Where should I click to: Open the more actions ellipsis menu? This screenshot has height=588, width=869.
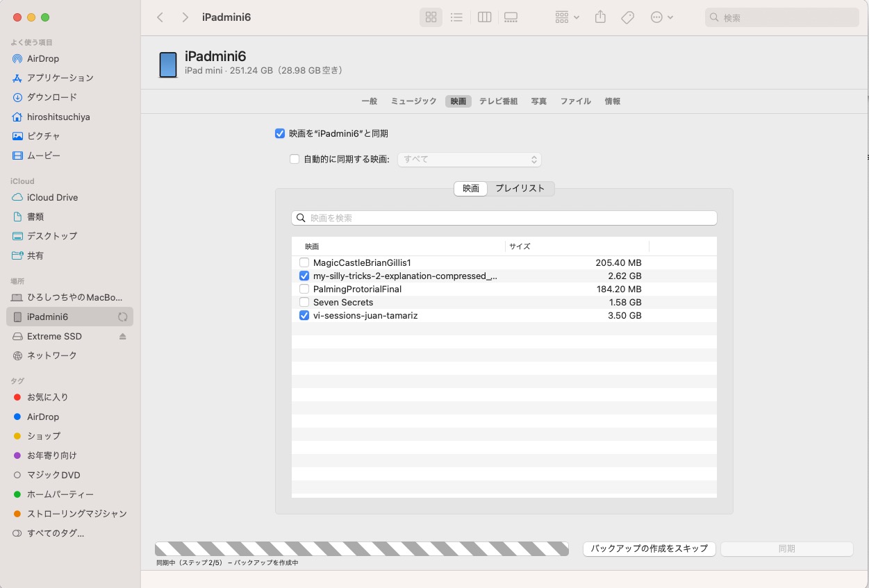coord(661,17)
